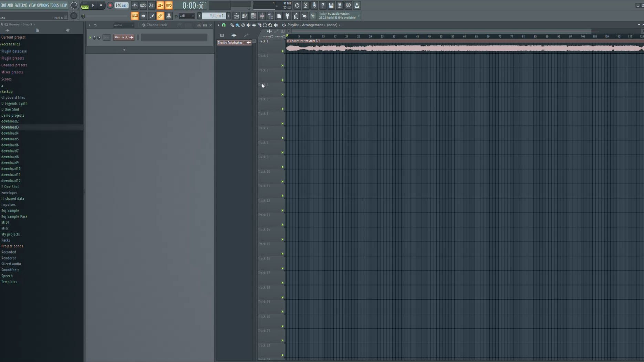Select the Mute tool in Playlist toolbar
This screenshot has width=644, height=362.
pos(249,25)
